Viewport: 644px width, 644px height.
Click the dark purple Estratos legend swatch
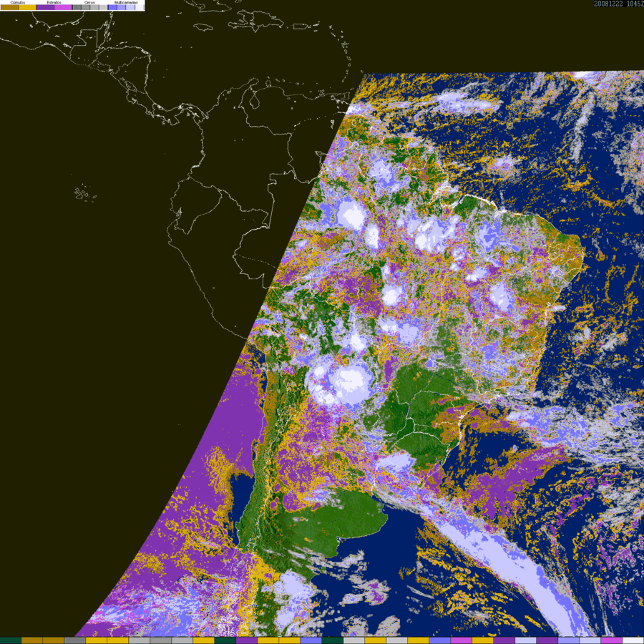tap(45, 7)
